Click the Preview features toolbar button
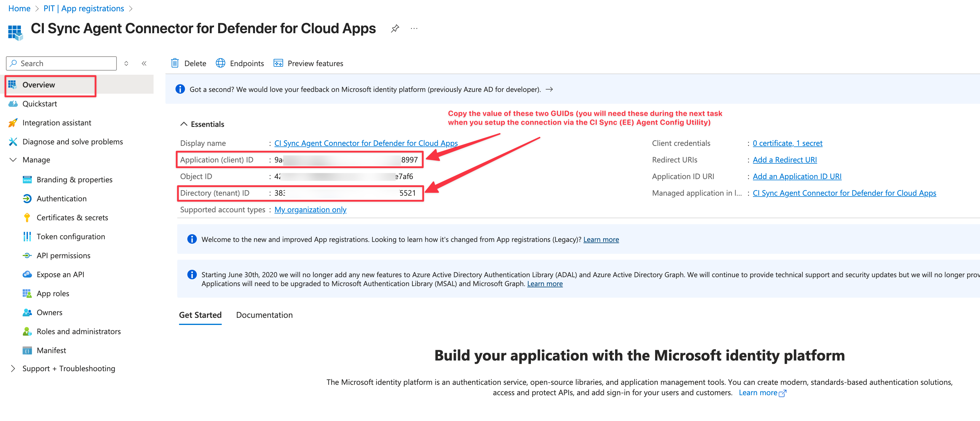This screenshot has width=980, height=421. pos(308,63)
